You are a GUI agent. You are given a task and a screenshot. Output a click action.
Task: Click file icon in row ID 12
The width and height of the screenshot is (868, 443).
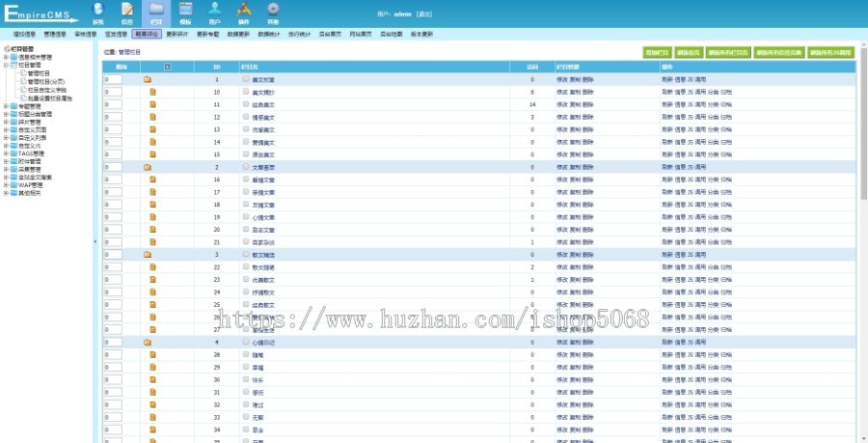(152, 117)
